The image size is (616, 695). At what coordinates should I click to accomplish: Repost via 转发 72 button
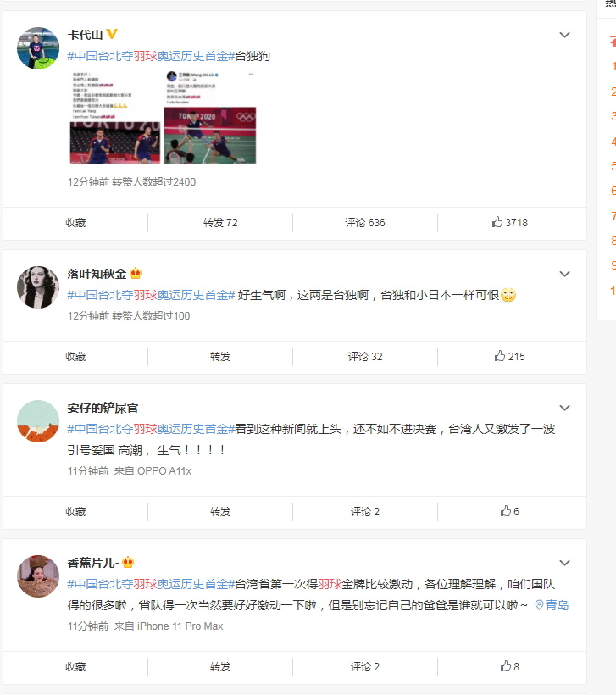(x=220, y=223)
